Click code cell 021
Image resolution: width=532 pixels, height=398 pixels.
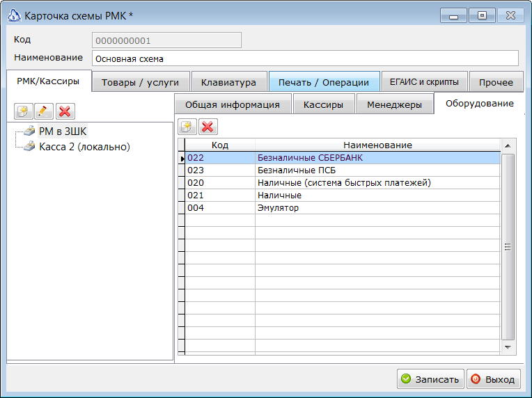pyautogui.click(x=220, y=196)
